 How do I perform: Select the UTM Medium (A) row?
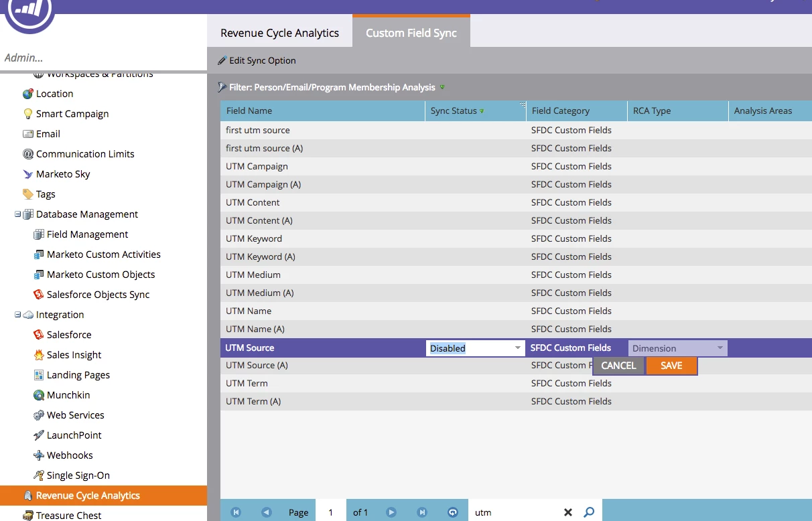point(516,293)
